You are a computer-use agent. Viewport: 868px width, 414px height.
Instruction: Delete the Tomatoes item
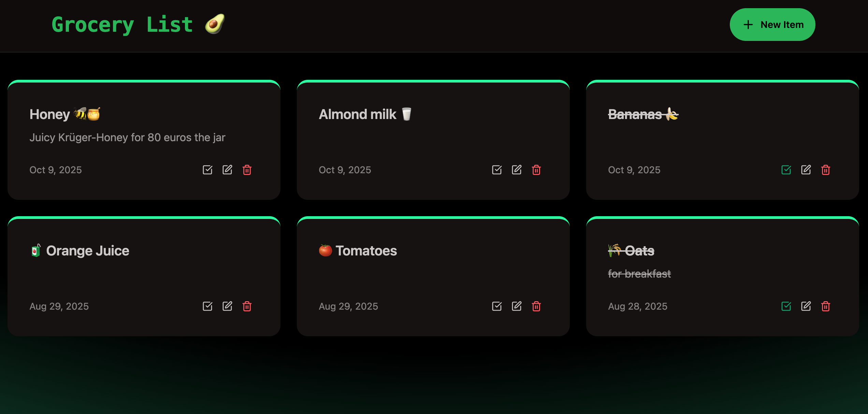[536, 306]
